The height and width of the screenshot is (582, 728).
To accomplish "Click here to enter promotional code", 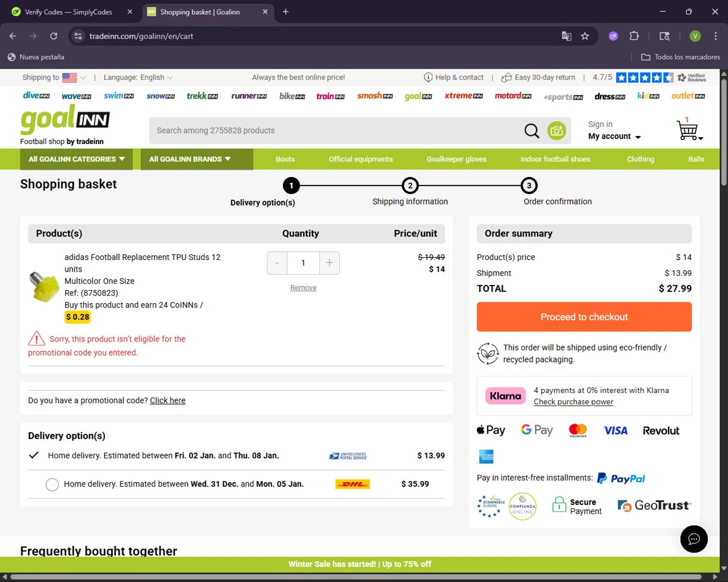I will click(167, 400).
